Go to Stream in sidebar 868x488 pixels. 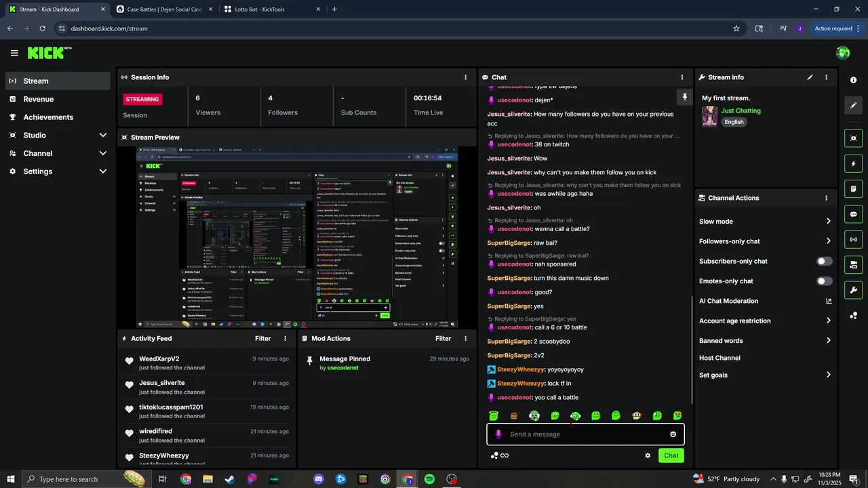click(x=58, y=81)
